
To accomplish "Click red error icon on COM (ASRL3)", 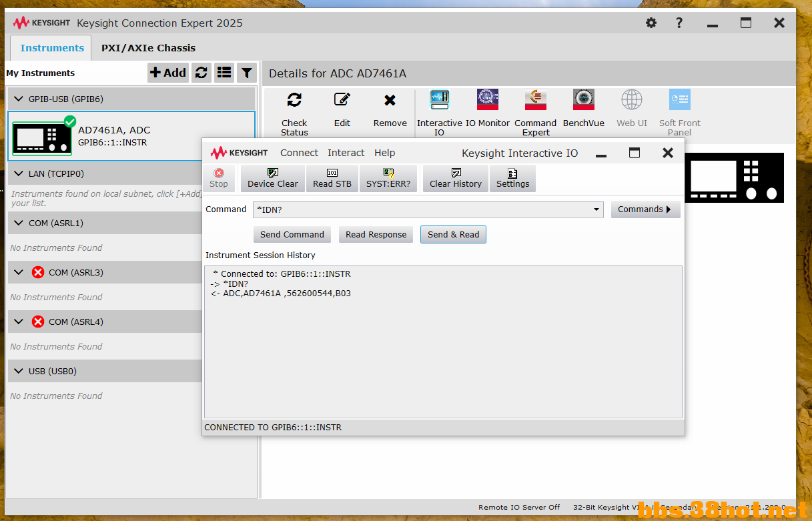I will pos(38,272).
